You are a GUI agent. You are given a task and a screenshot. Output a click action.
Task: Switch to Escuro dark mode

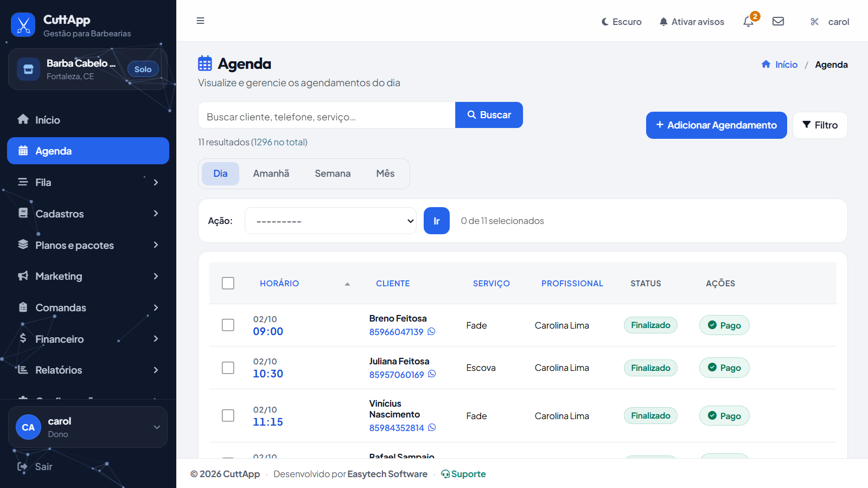pyautogui.click(x=621, y=22)
